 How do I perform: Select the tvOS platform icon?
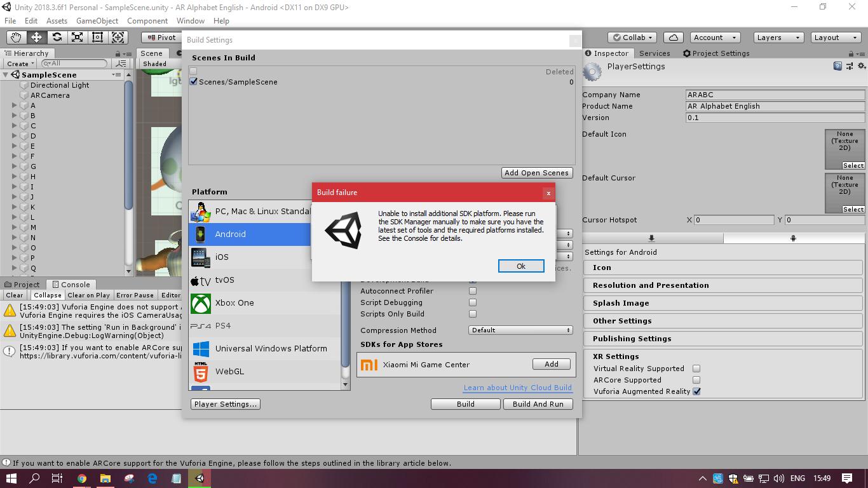pyautogui.click(x=201, y=280)
